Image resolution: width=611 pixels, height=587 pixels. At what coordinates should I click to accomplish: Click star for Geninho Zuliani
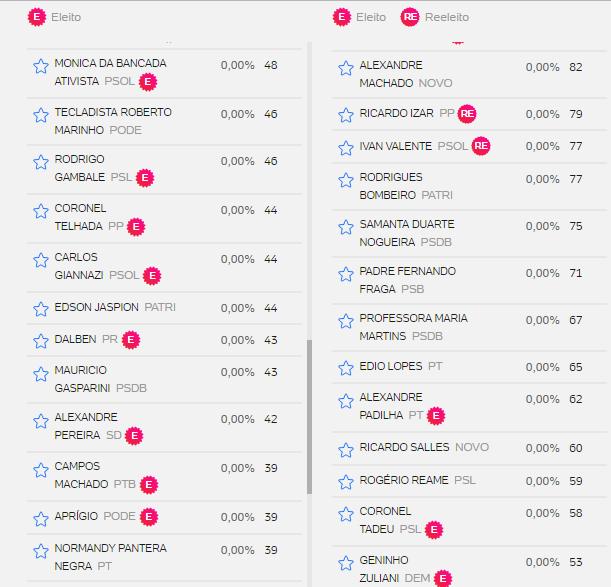click(x=346, y=563)
